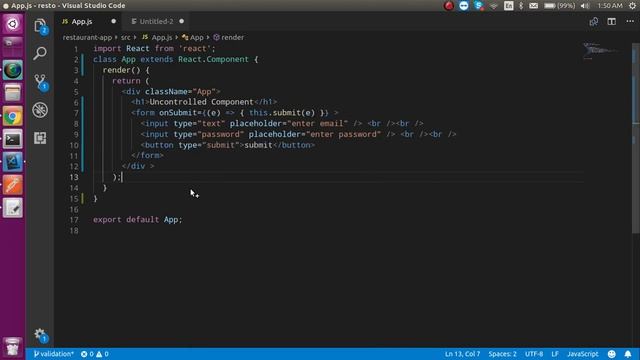Image resolution: width=640 pixels, height=360 pixels.
Task: Click line number 13 in gutter
Action: (73, 177)
